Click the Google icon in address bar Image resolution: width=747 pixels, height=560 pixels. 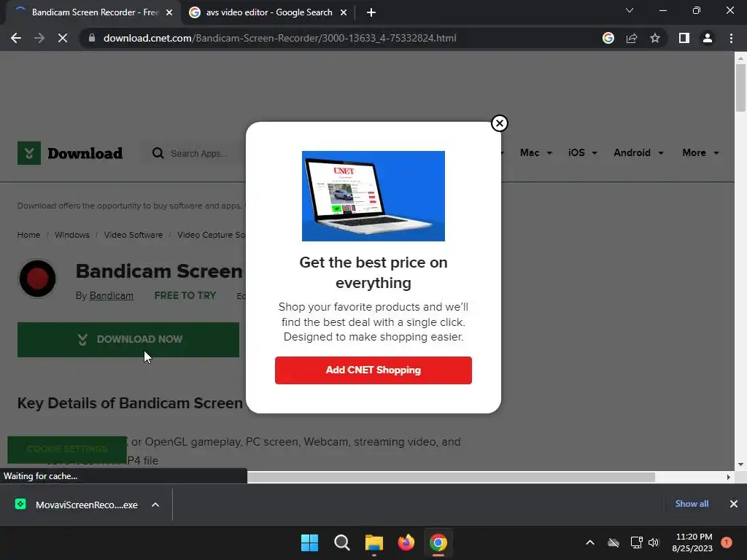tap(608, 38)
